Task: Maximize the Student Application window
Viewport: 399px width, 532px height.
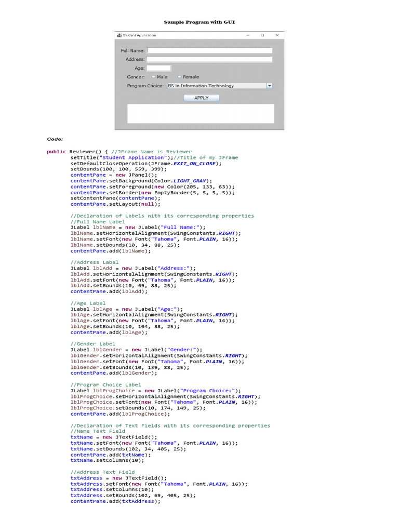Action: [x=262, y=35]
